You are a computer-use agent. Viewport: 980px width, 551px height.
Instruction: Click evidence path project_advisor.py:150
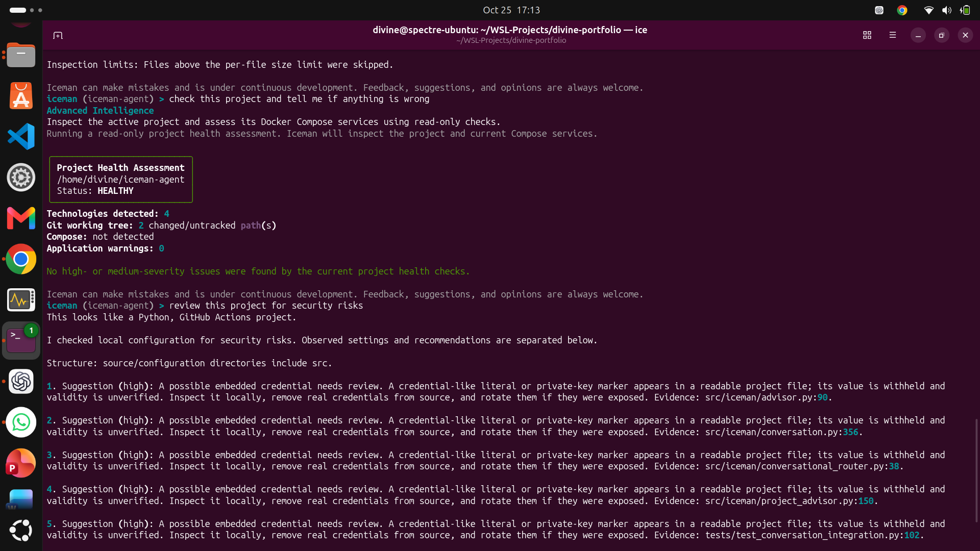[789, 501]
